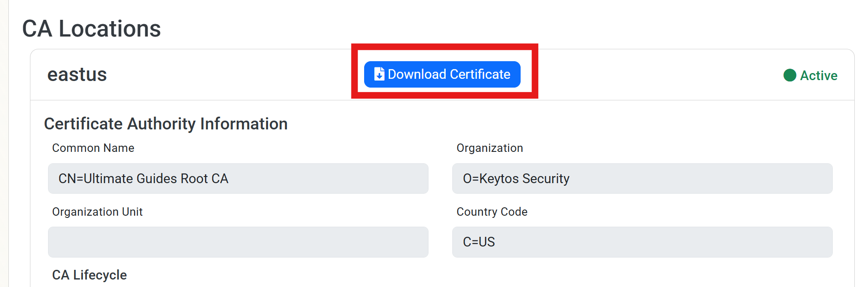
Task: Click the Organization label
Action: tap(490, 148)
